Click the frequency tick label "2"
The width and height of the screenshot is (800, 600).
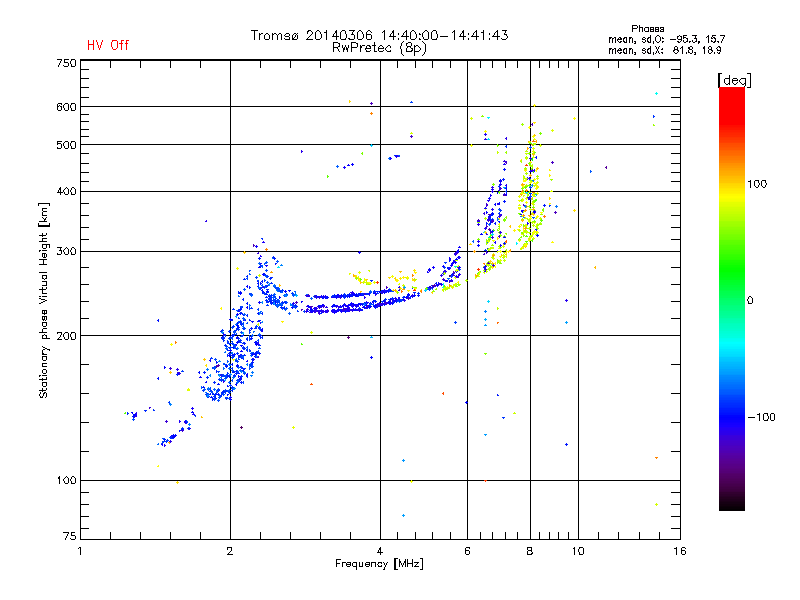tap(230, 551)
